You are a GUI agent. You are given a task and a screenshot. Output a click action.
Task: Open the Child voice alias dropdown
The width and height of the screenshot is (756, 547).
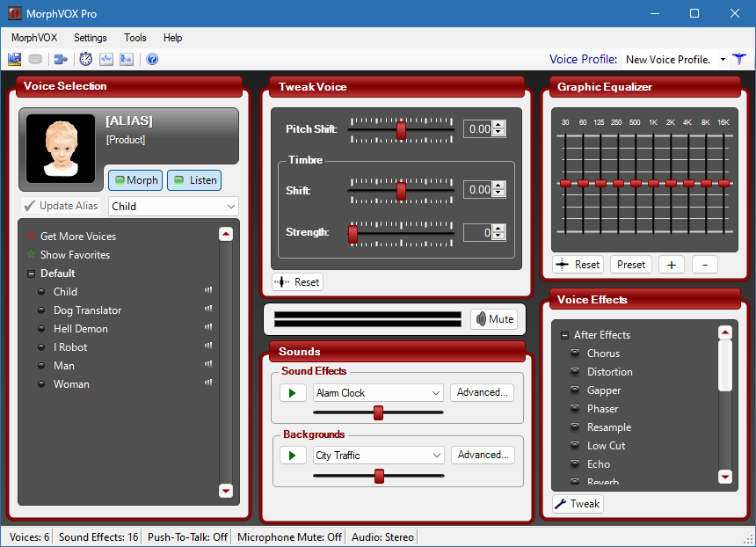pos(231,207)
